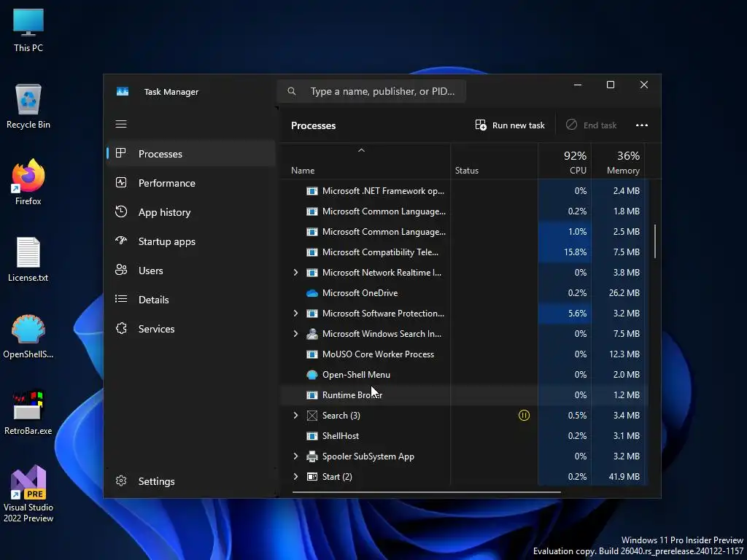
Task: Open the hamburger navigation menu
Action: (x=121, y=124)
